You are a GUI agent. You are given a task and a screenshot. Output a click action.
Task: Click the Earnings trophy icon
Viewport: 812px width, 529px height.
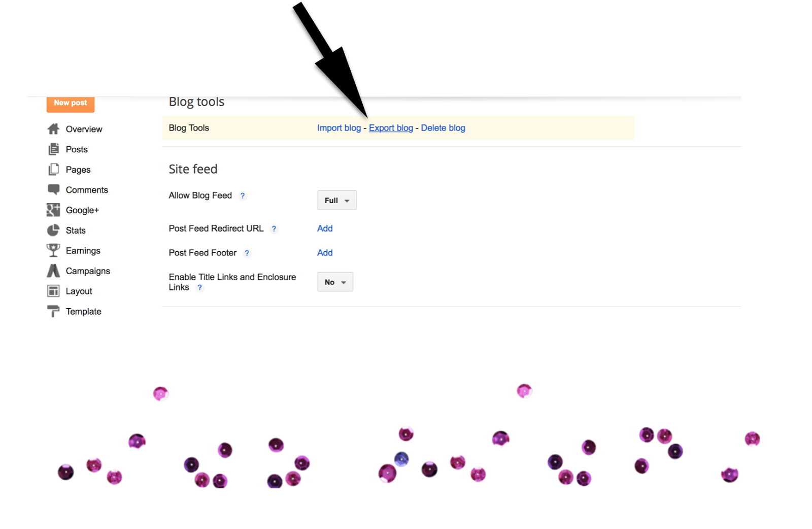point(53,250)
